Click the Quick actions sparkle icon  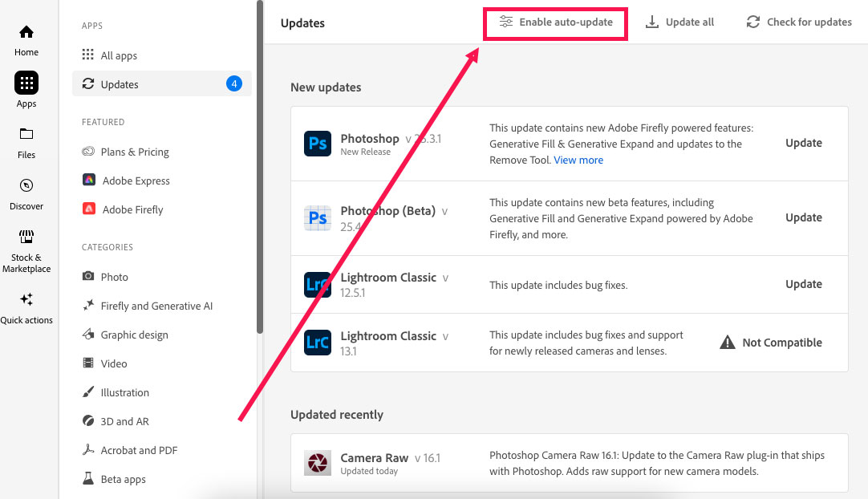coord(26,299)
